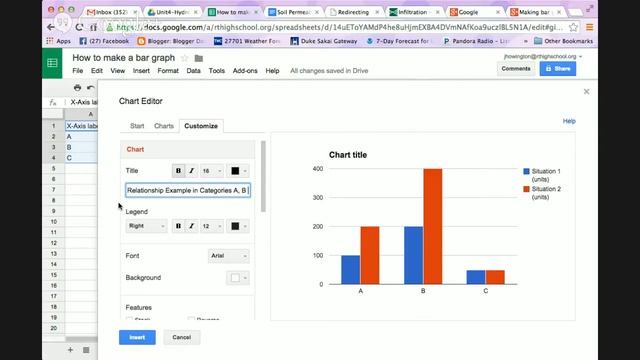This screenshot has width=640, height=360.
Task: Open the Format menu
Action: 168,71
